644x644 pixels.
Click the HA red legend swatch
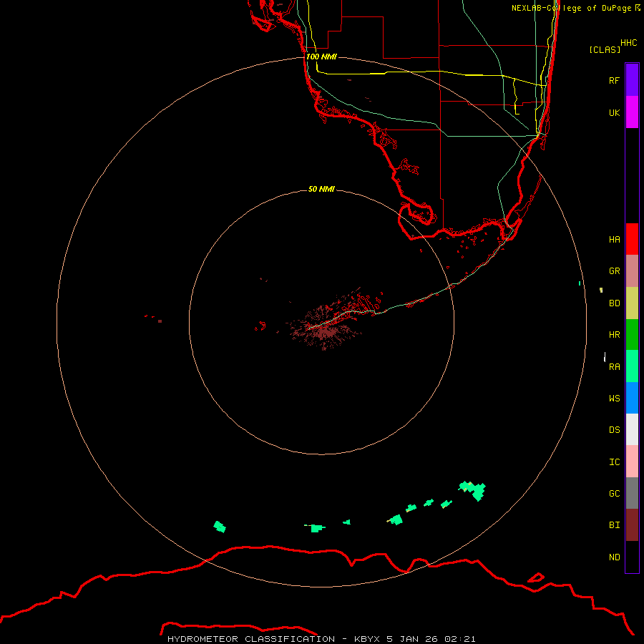tap(632, 239)
